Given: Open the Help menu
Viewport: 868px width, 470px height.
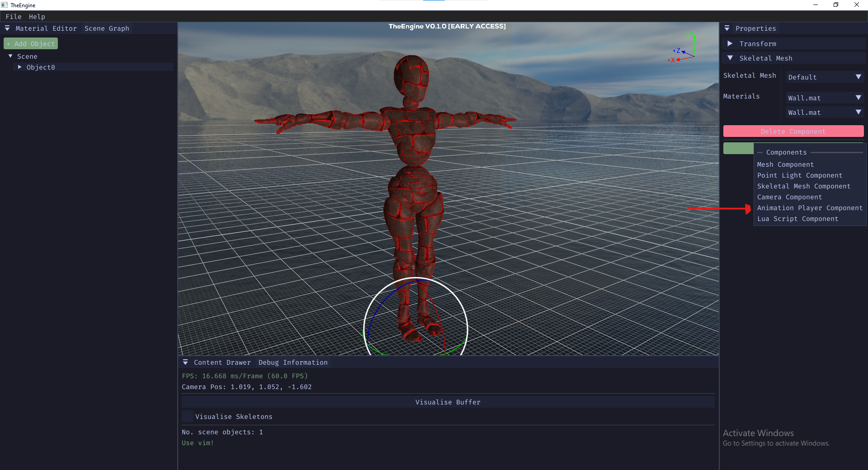Looking at the screenshot, I should click(37, 17).
